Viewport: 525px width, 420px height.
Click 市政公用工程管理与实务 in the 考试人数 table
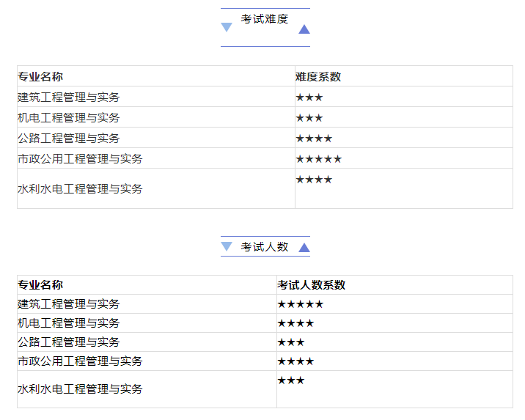[80, 361]
